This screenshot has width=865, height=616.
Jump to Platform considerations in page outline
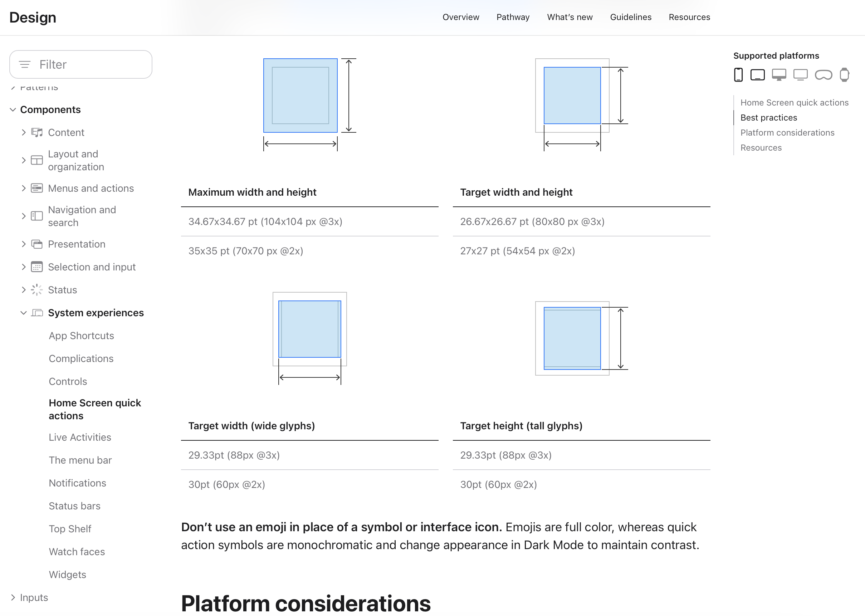click(x=787, y=133)
